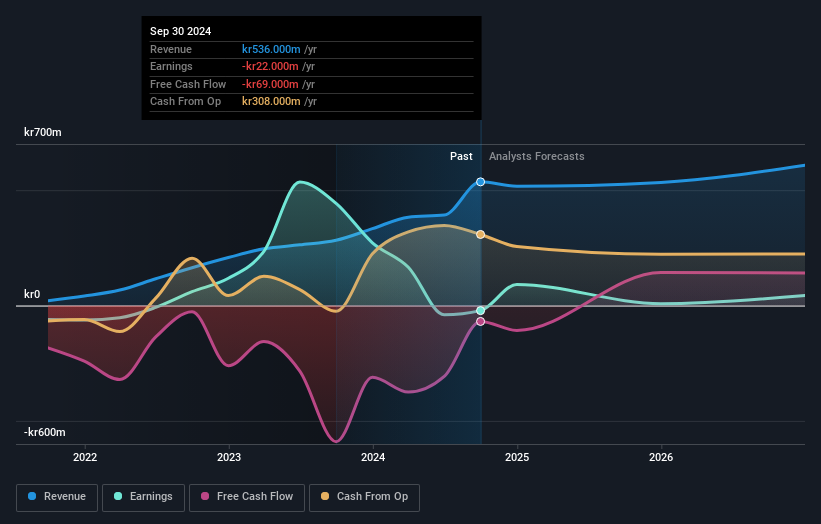821x524 pixels.
Task: Select the Revenue data point on Sep 30 2024
Action: pyautogui.click(x=480, y=182)
